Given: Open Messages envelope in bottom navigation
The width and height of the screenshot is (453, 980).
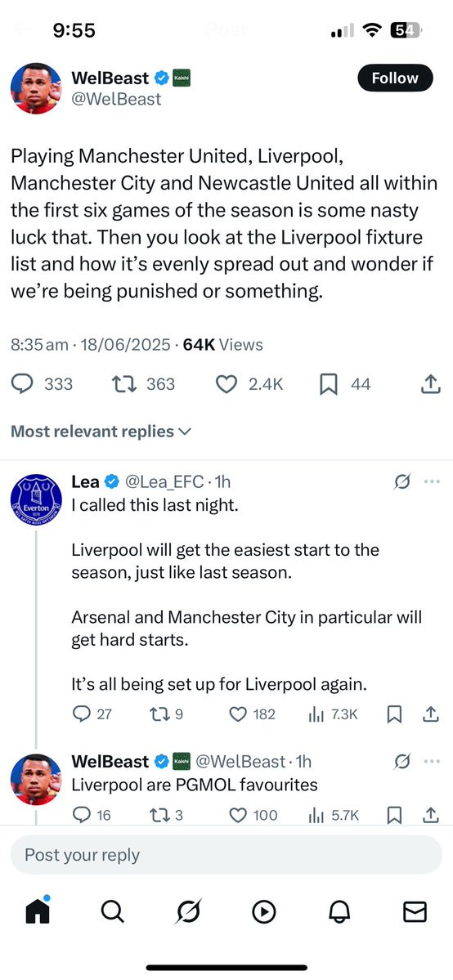Looking at the screenshot, I should (415, 912).
